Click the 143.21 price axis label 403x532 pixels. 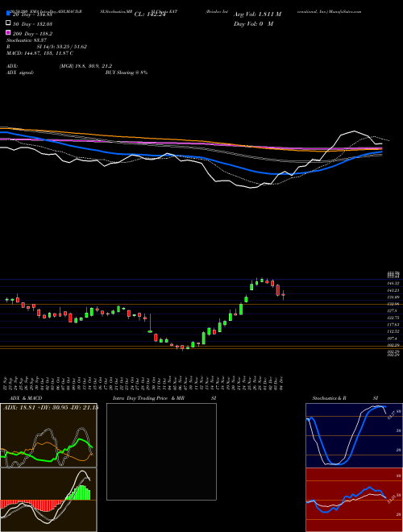tap(393, 290)
